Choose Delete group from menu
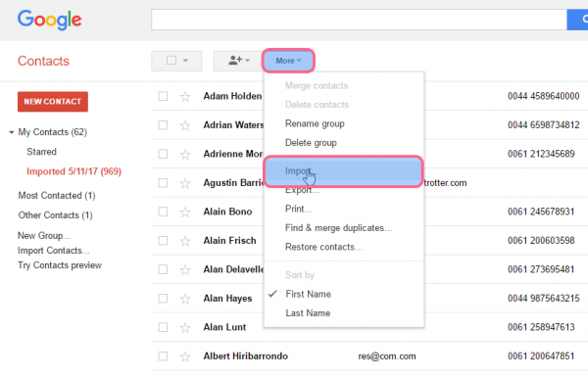588x379 pixels. point(311,143)
